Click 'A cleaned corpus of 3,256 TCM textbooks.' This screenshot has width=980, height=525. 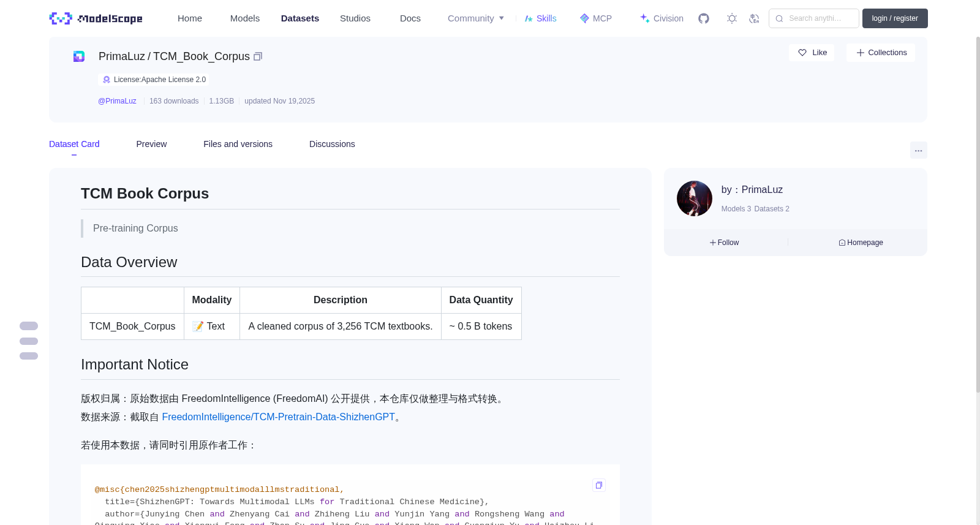pyautogui.click(x=341, y=327)
